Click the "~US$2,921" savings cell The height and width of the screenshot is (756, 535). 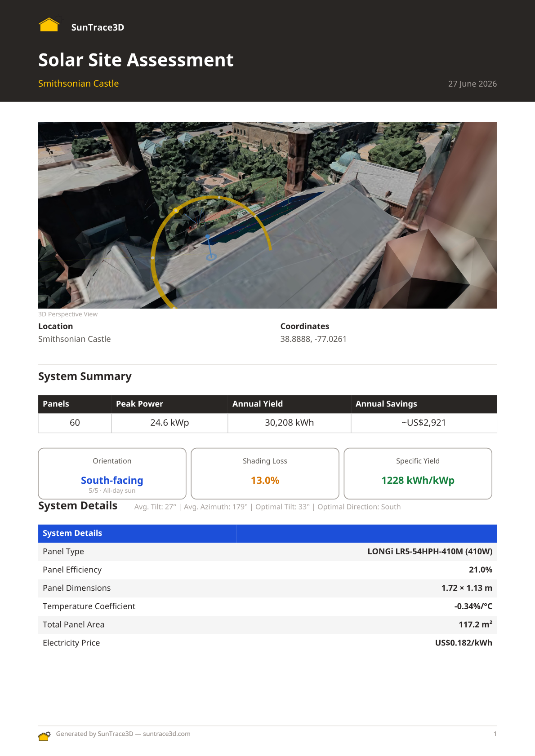(424, 423)
